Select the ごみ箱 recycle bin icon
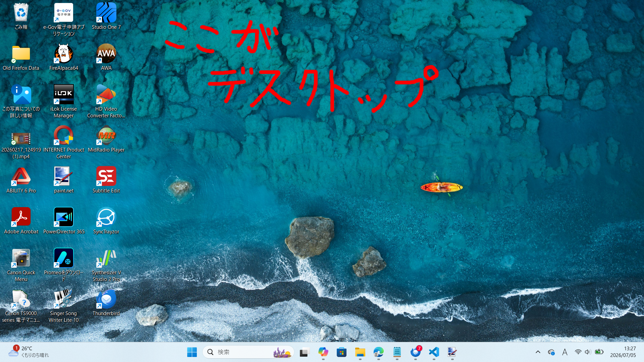Image resolution: width=644 pixels, height=362 pixels. (x=21, y=16)
